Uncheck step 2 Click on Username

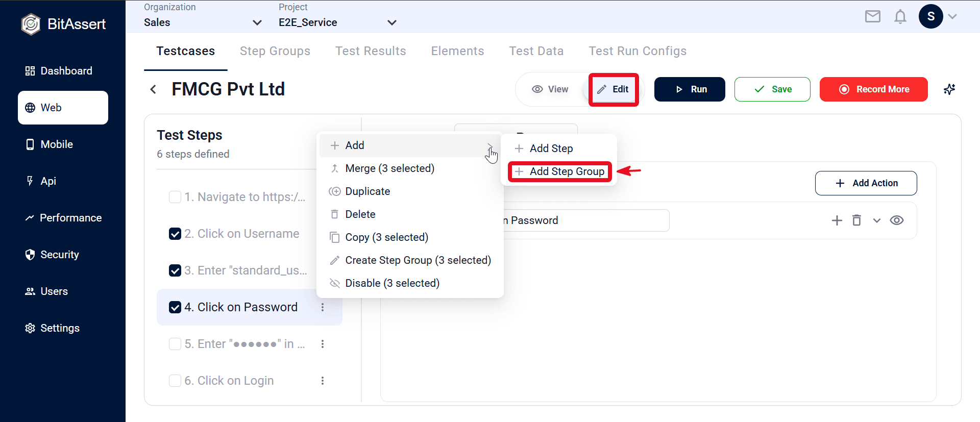[x=175, y=234]
